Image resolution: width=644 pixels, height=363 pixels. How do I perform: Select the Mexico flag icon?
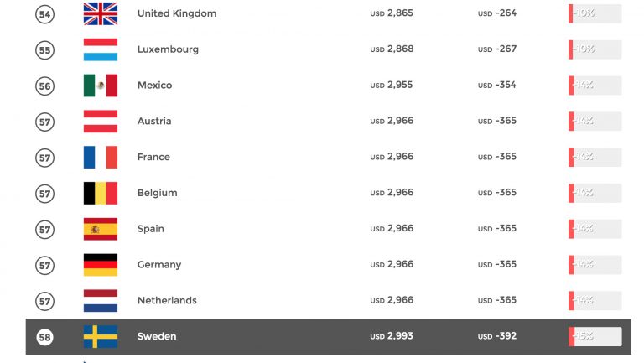pyautogui.click(x=100, y=86)
